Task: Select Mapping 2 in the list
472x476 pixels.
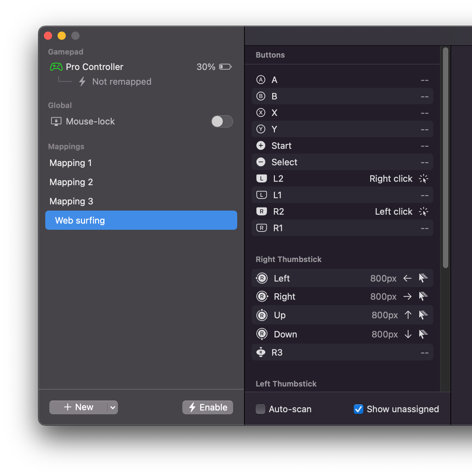Action: (x=141, y=182)
